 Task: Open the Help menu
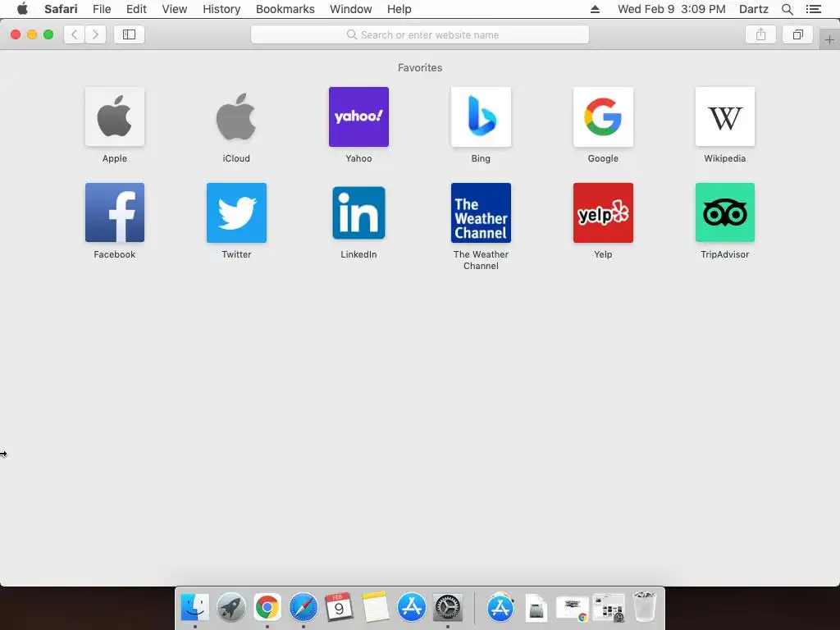coord(399,9)
